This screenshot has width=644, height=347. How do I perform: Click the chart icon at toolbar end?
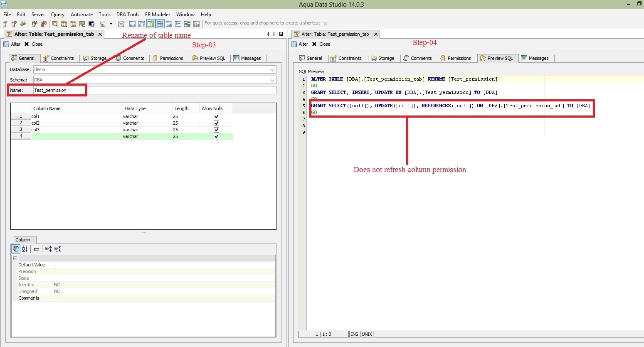(x=196, y=24)
